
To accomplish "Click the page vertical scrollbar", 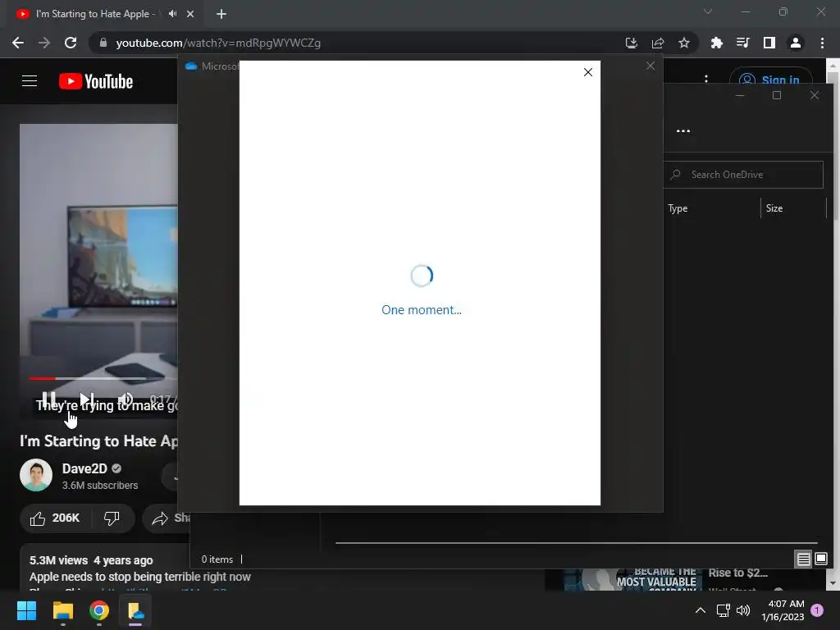I will pos(832,324).
